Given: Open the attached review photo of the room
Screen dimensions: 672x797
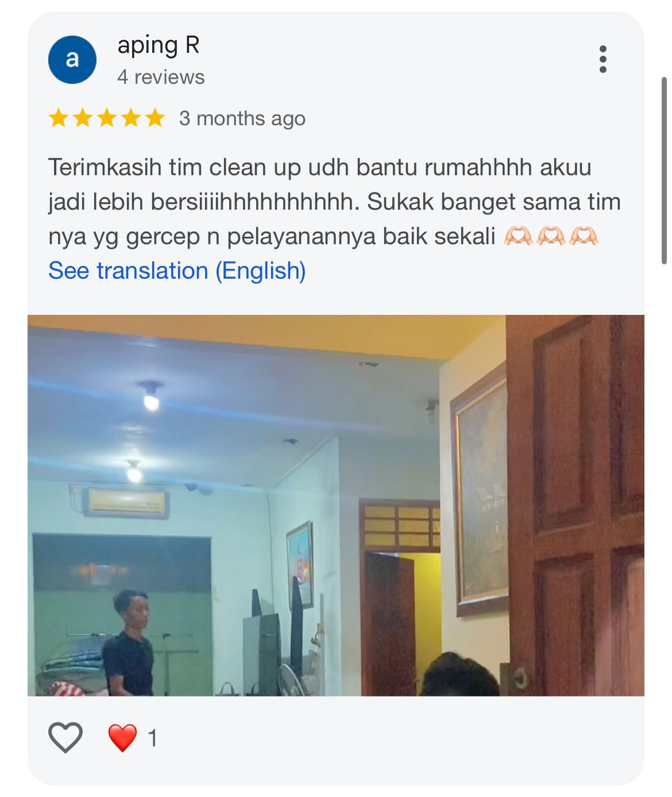Looking at the screenshot, I should [x=336, y=505].
